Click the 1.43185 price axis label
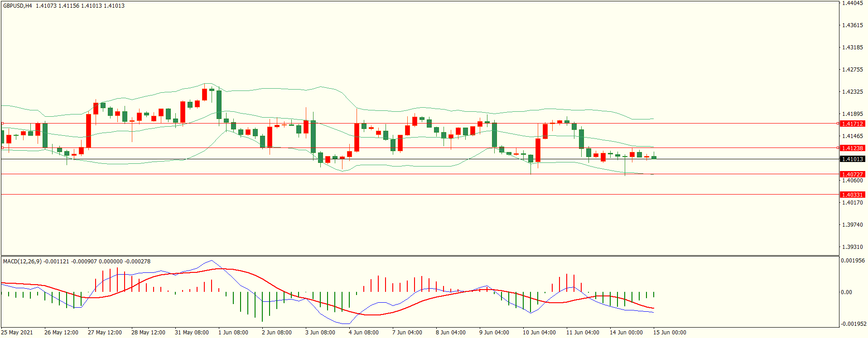The image size is (868, 338). click(x=852, y=48)
